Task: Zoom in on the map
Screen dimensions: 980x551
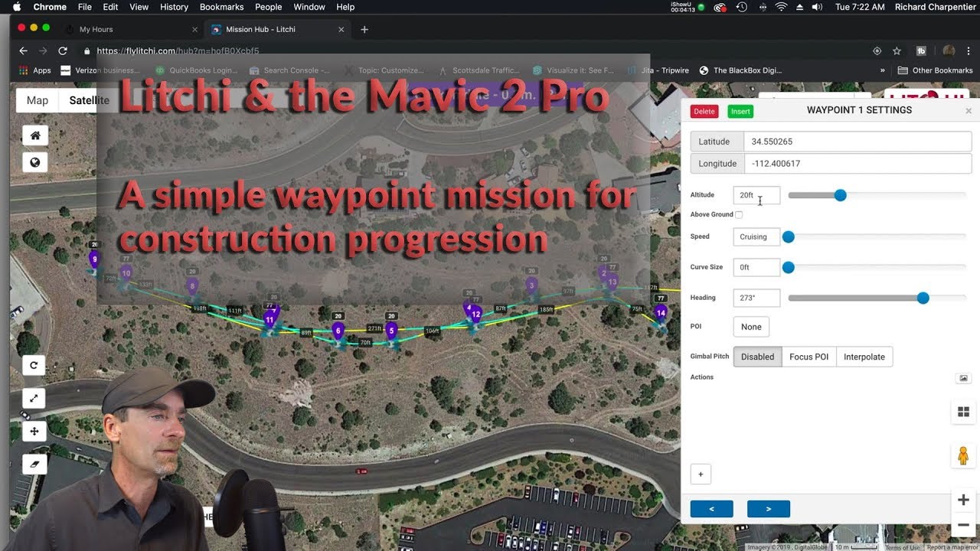Action: pos(963,500)
